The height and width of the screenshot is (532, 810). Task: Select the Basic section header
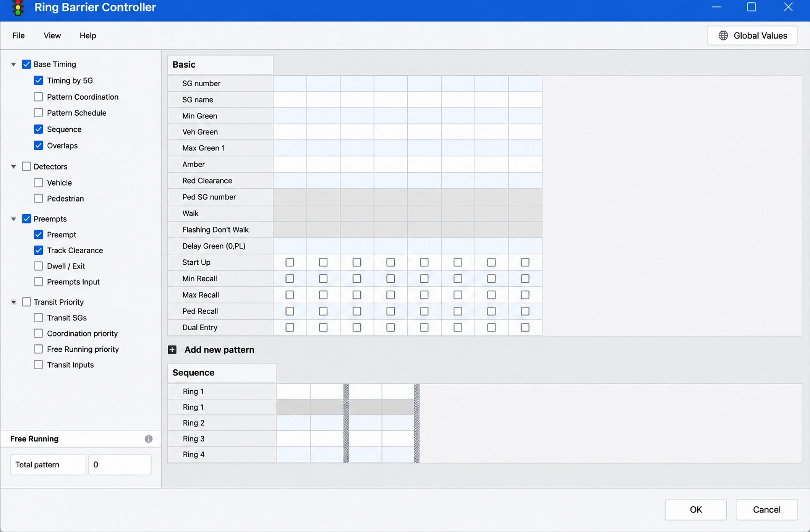(x=220, y=65)
